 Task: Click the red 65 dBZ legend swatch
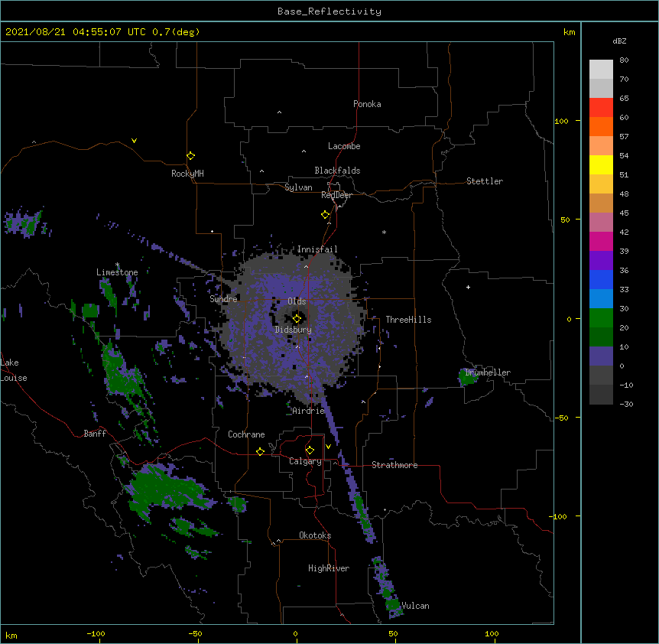tap(601, 107)
